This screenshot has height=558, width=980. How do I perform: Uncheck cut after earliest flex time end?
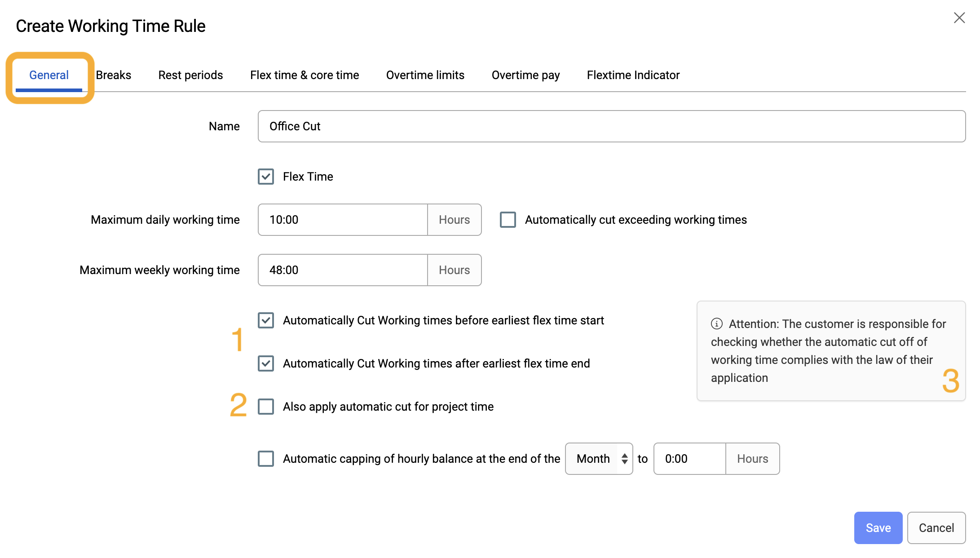pos(266,363)
